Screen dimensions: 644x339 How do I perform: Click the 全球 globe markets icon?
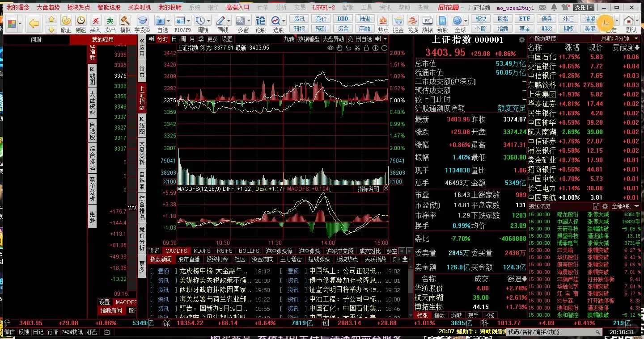(x=457, y=21)
